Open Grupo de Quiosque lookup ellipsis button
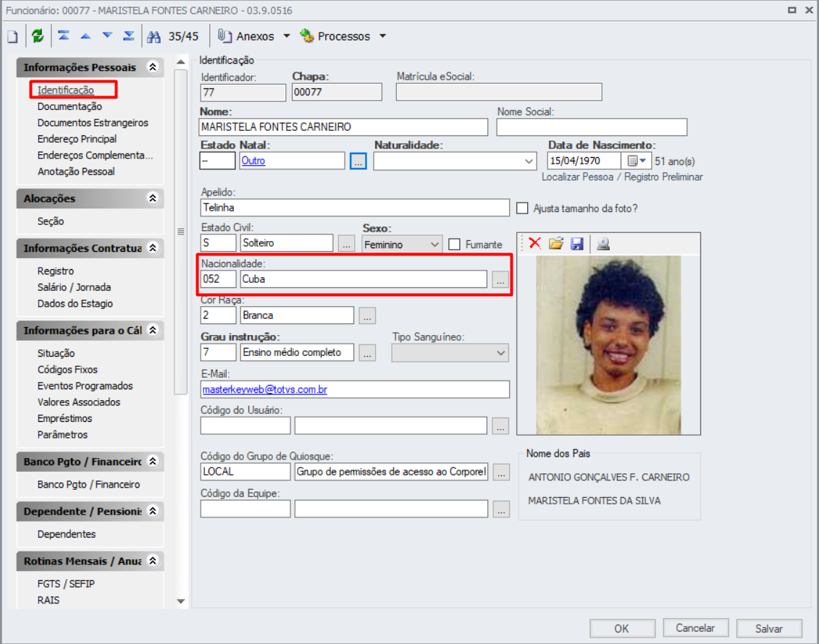The height and width of the screenshot is (644, 819). (x=501, y=473)
